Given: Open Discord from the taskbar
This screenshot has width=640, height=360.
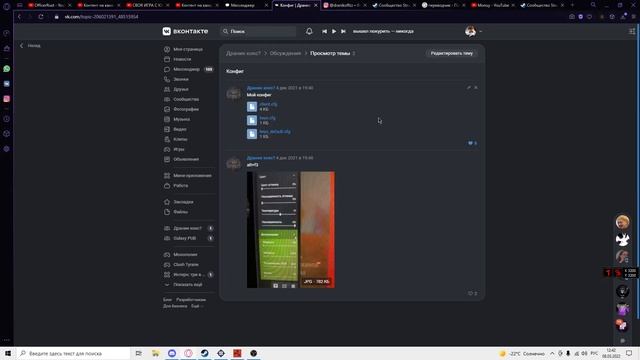Looking at the screenshot, I should [x=172, y=353].
